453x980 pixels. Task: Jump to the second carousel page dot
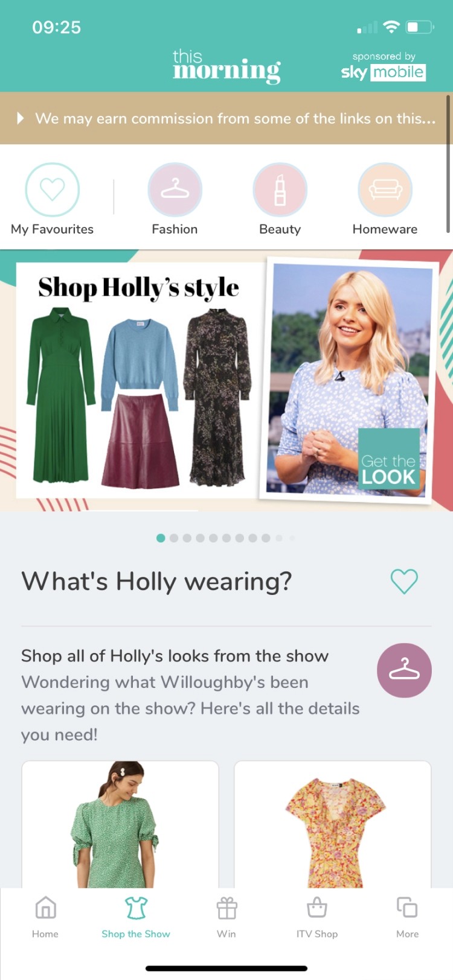click(174, 538)
